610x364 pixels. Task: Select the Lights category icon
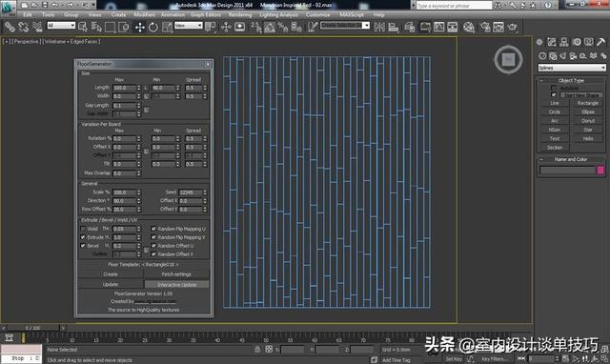[562, 56]
